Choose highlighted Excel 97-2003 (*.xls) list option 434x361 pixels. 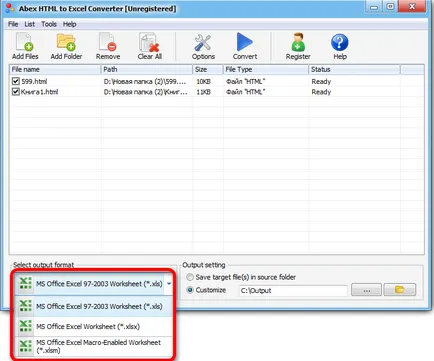[94, 306]
